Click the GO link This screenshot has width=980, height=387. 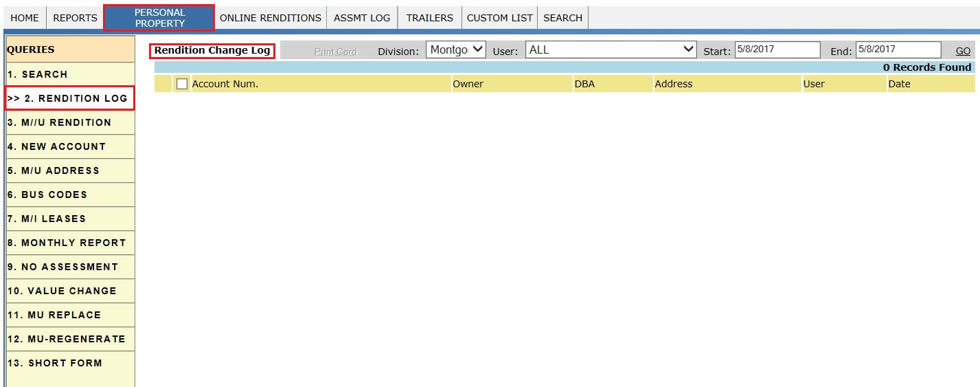coord(963,51)
